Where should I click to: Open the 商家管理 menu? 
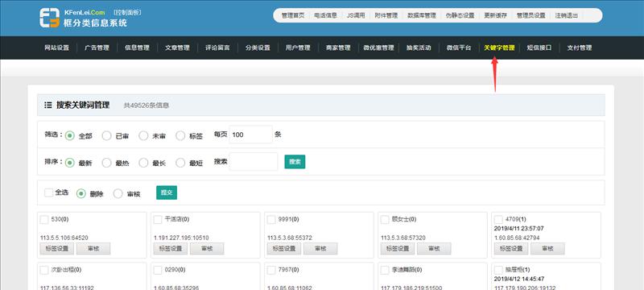(338, 48)
